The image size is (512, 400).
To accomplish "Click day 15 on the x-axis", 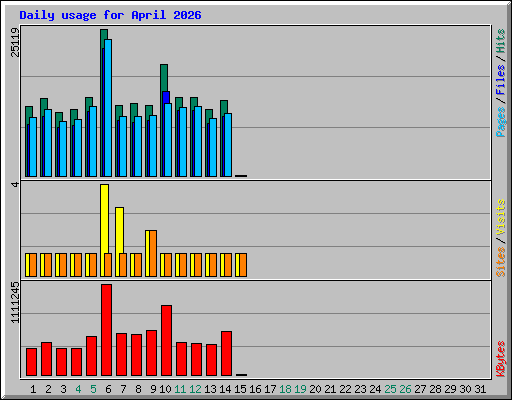I will [x=240, y=389].
